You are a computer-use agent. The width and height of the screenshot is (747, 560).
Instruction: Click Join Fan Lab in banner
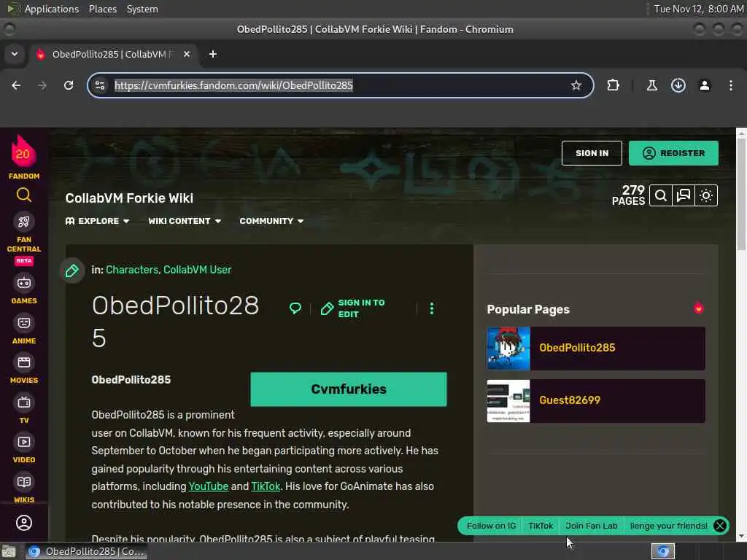(x=591, y=526)
